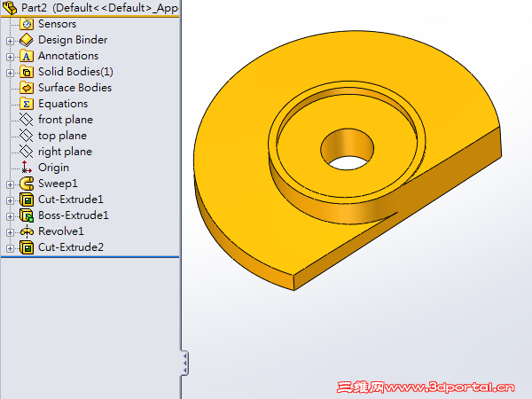Select the Boss-Extrude1 label
The image size is (532, 399).
[74, 215]
